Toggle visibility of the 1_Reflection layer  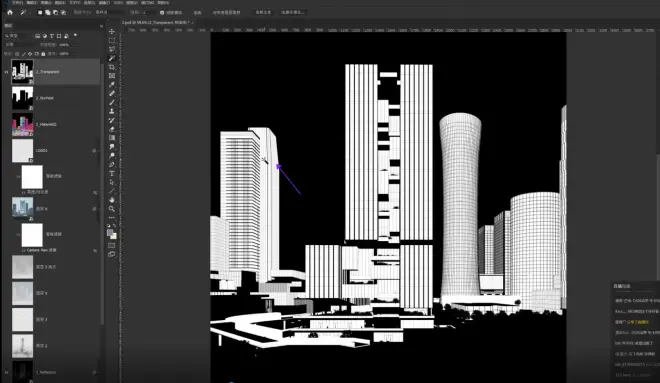(x=6, y=372)
